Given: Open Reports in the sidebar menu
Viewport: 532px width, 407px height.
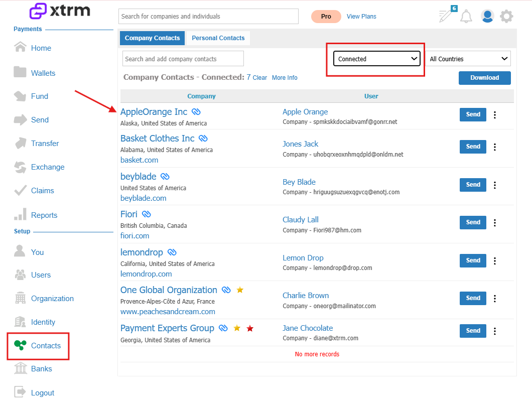Looking at the screenshot, I should tap(44, 215).
